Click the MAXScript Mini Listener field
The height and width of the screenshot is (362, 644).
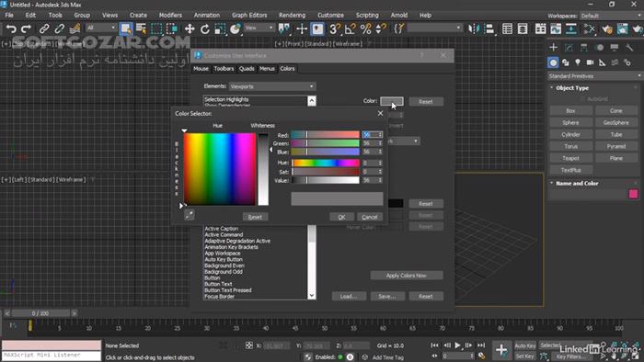point(52,355)
